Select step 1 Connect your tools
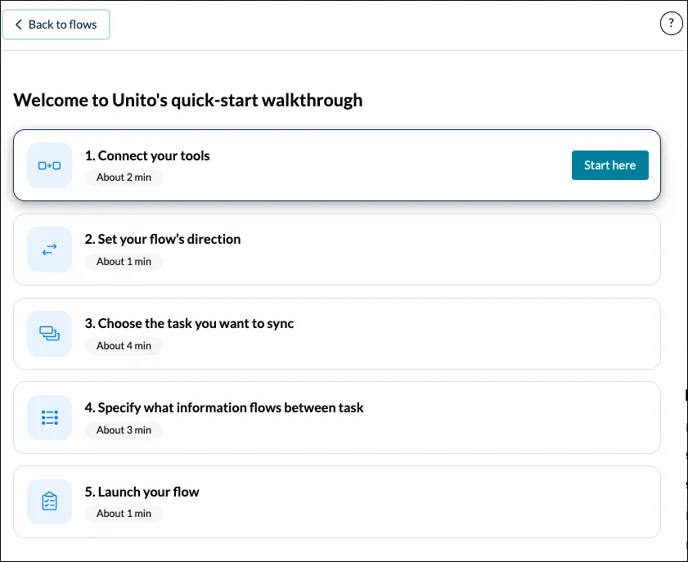 click(147, 156)
